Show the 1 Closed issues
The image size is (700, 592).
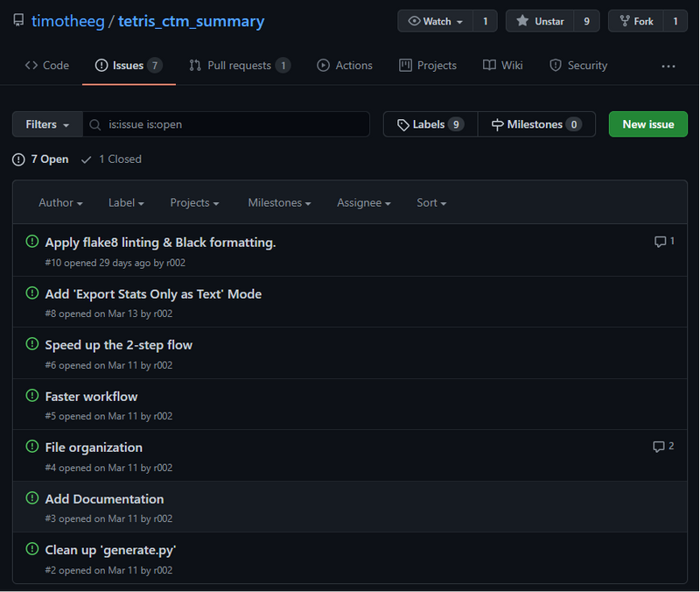[x=111, y=159]
